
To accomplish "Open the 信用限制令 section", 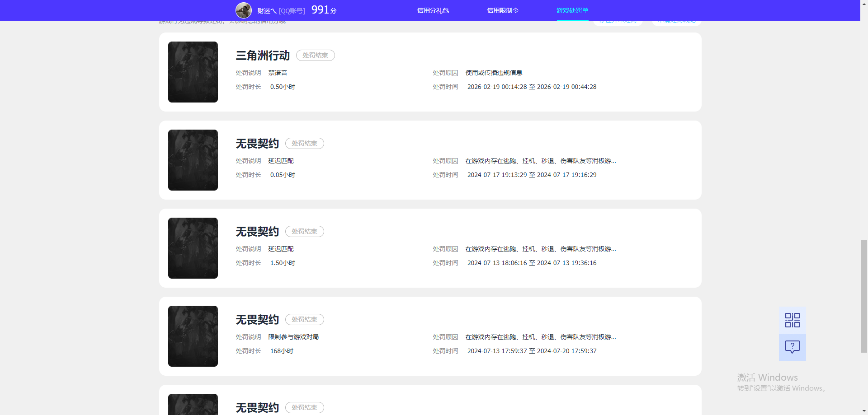I will (x=502, y=10).
